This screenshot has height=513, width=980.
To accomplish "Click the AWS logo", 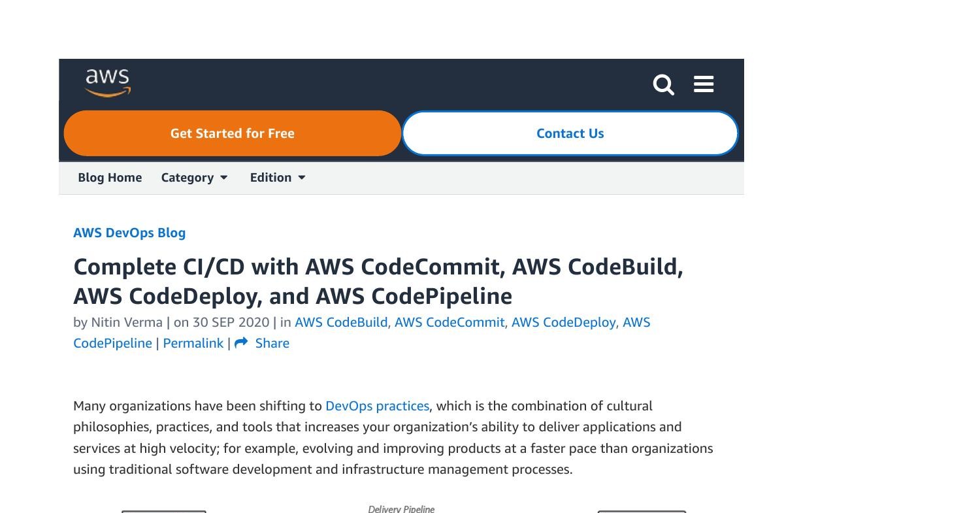I will click(x=108, y=83).
